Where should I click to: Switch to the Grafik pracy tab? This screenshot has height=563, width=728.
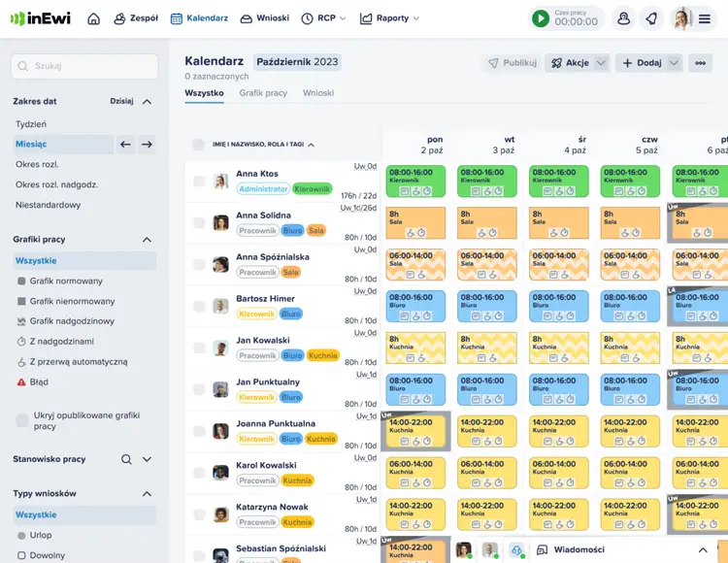[263, 93]
